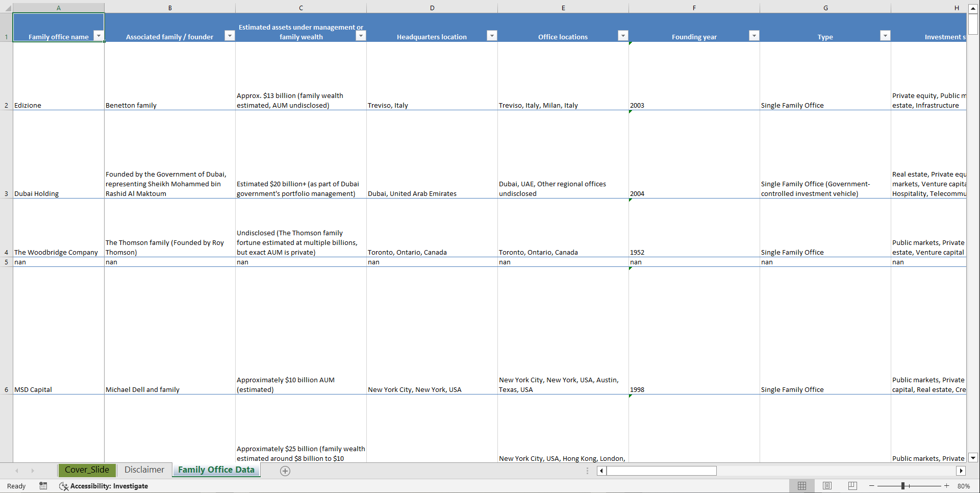
Task: Start macro recording from the status bar
Action: pyautogui.click(x=43, y=486)
